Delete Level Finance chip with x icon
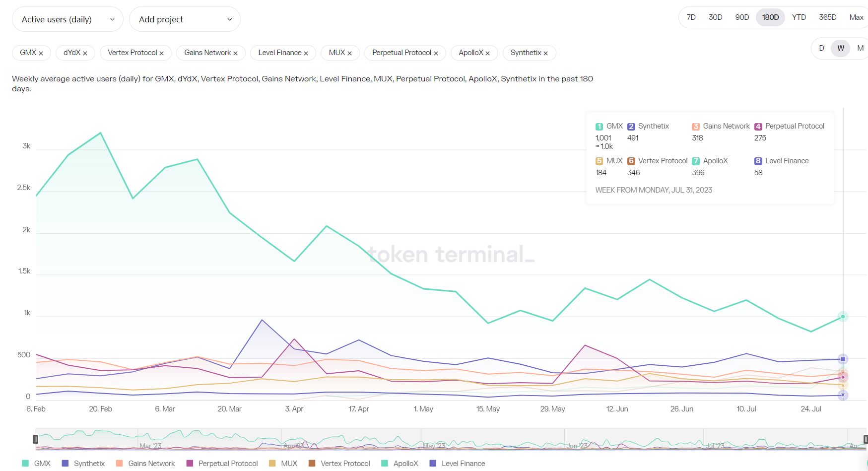Screen dimensions: 868x471 (x=306, y=53)
